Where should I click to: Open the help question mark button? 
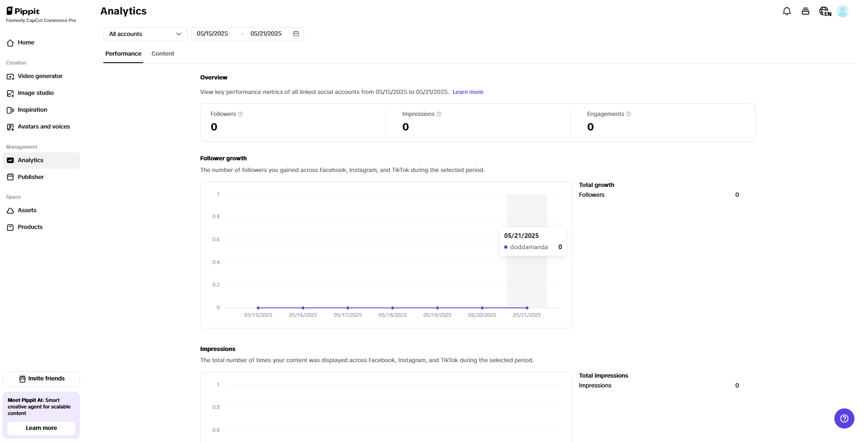(x=844, y=418)
